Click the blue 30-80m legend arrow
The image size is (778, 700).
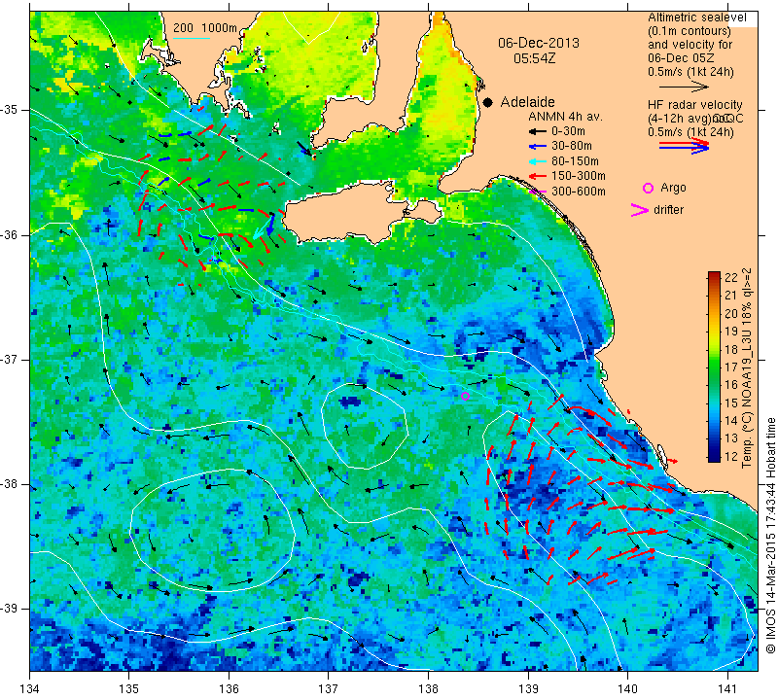537,147
